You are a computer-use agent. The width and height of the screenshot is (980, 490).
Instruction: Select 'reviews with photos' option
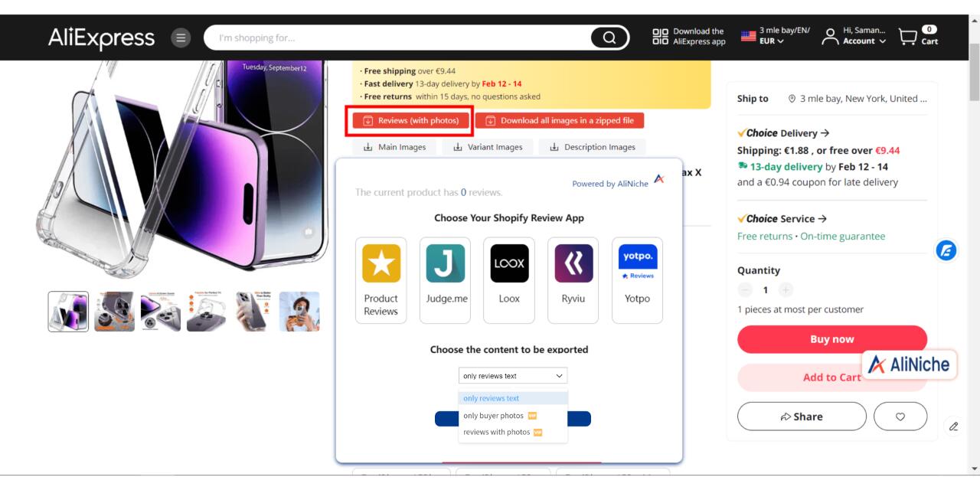(x=513, y=433)
